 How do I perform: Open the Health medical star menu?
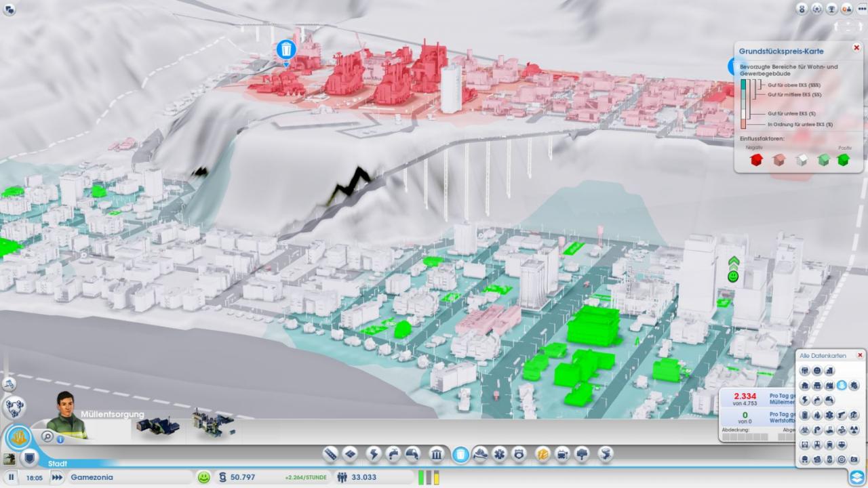pos(500,454)
